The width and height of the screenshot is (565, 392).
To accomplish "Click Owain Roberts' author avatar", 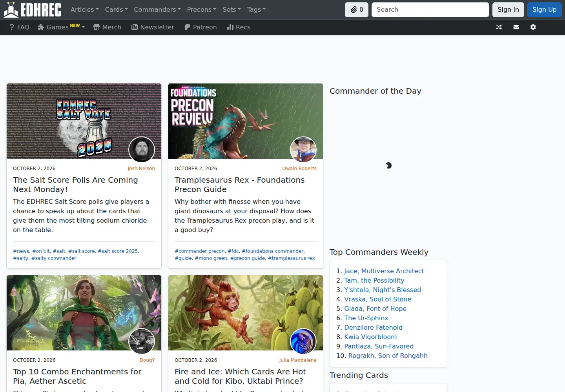I will point(303,149).
